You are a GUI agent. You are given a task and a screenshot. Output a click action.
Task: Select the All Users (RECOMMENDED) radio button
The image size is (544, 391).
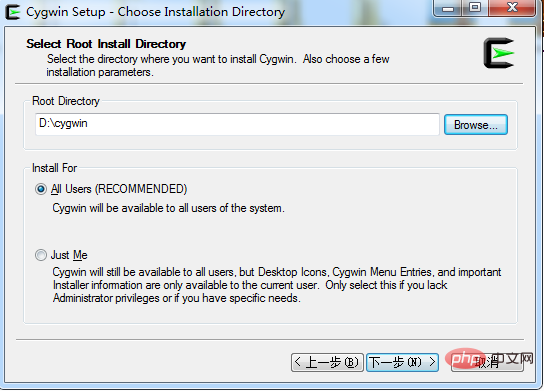click(x=41, y=189)
